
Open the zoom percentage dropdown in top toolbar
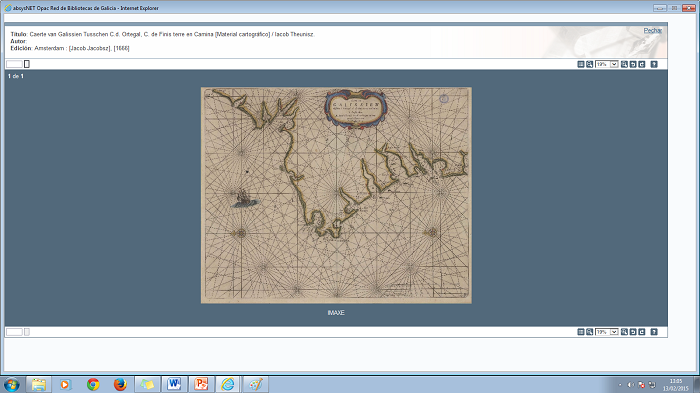607,64
